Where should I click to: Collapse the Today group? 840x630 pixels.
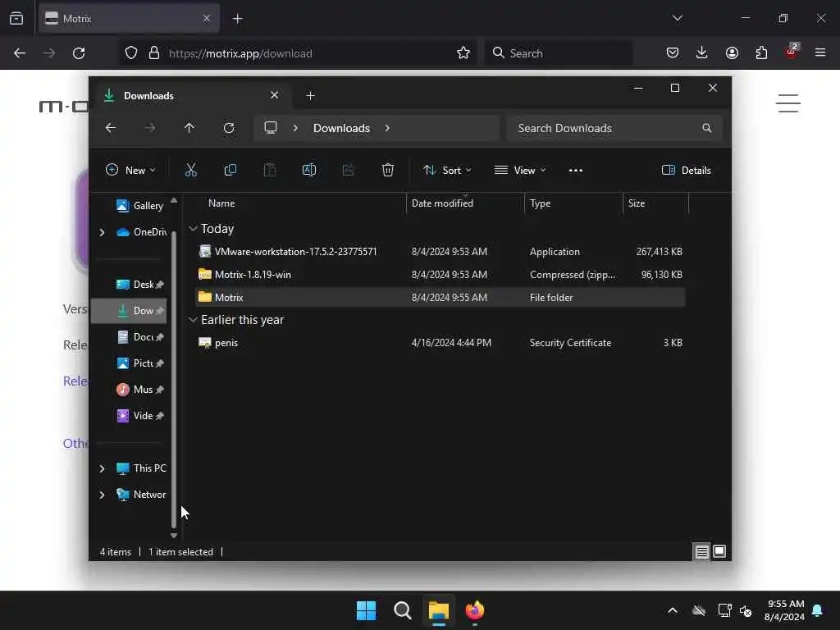point(193,229)
